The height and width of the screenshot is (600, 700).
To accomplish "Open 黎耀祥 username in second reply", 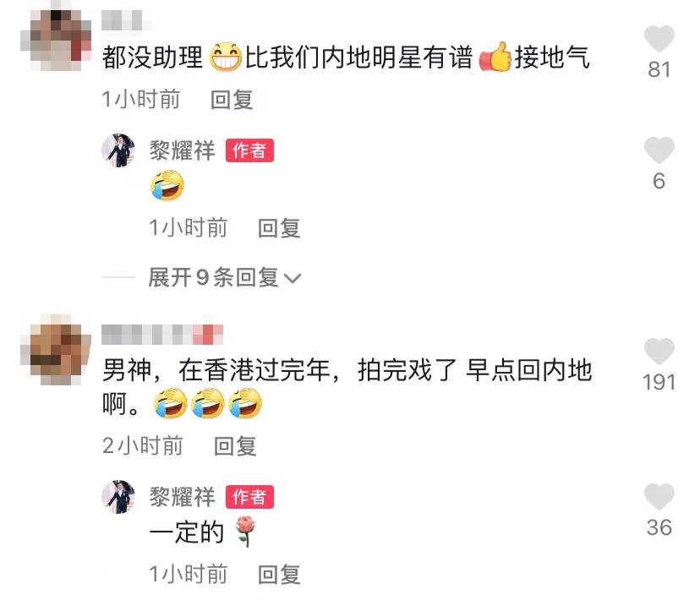I will [182, 497].
